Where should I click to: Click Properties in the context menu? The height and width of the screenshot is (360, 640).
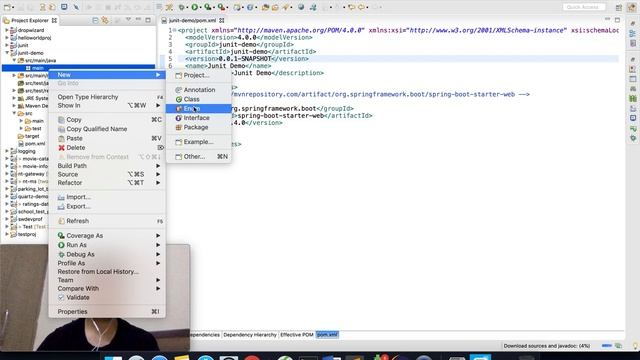point(107,312)
